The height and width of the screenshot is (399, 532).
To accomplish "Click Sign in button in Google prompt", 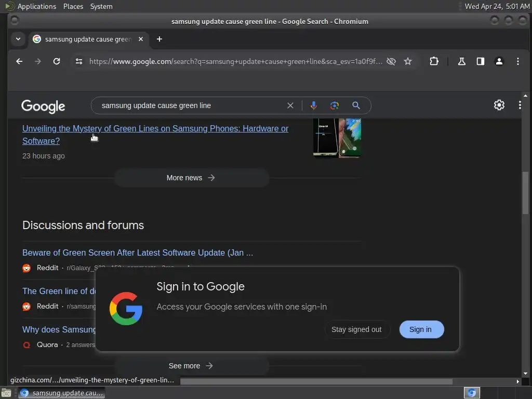I will click(421, 329).
